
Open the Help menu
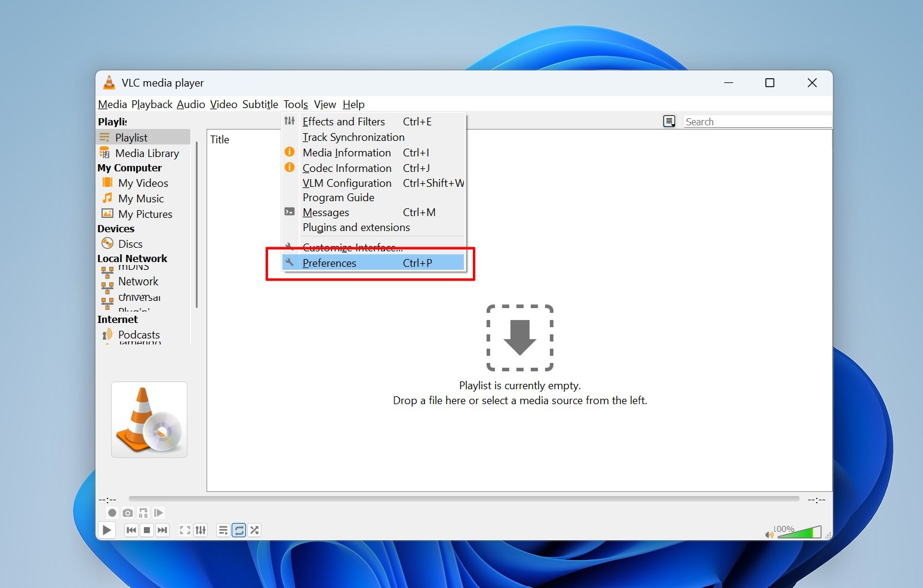(353, 104)
